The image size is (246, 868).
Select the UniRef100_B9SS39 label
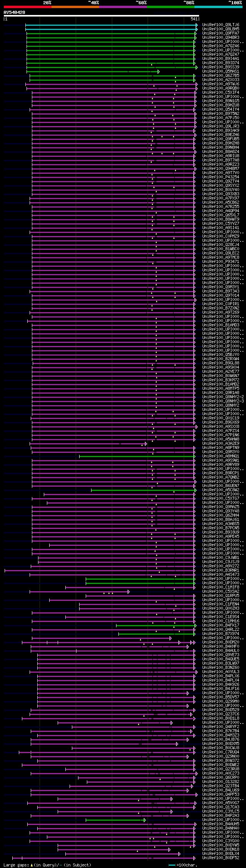(221, 67)
